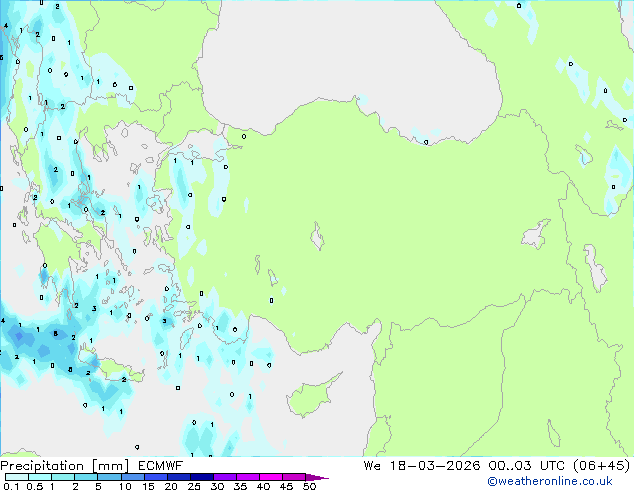Image resolution: width=634 pixels, height=490 pixels.
Task: Click the '25' legend scale value
Action: point(194,486)
